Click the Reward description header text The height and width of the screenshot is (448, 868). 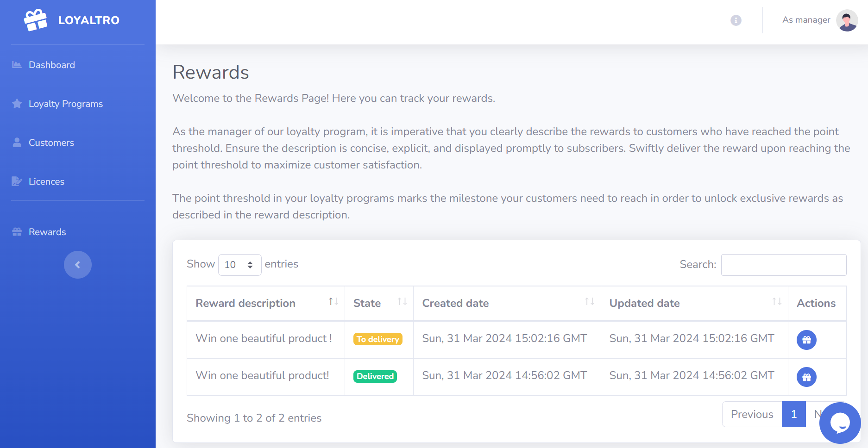coord(245,303)
